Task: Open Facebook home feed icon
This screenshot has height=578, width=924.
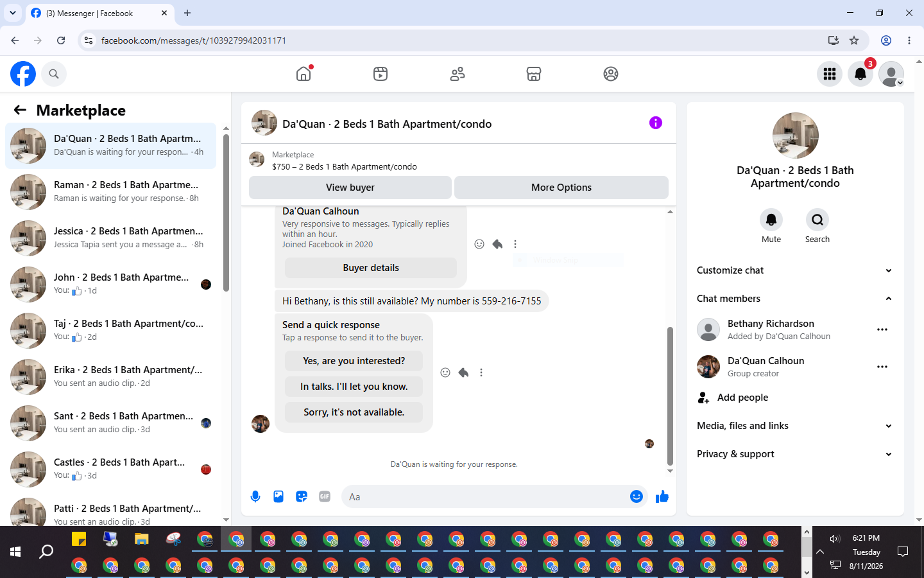Action: coord(304,74)
